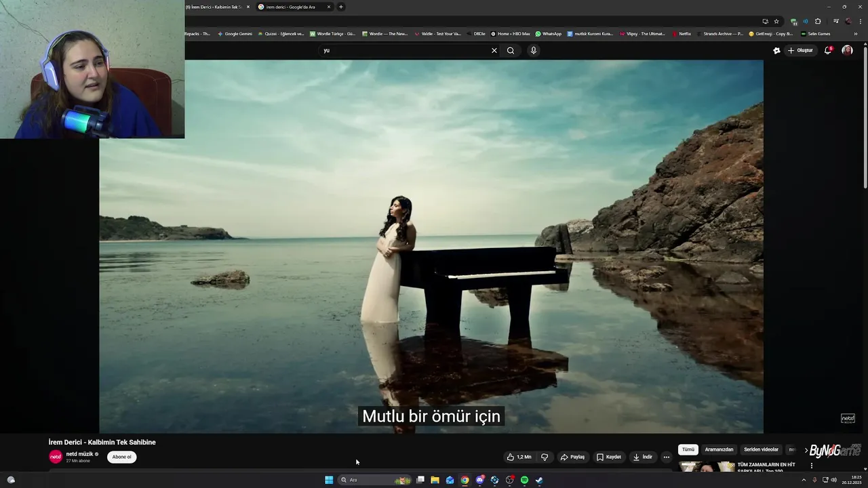Screen dimensions: 868x488
Task: Open the Home • HBO Max bookmark
Action: (511, 34)
